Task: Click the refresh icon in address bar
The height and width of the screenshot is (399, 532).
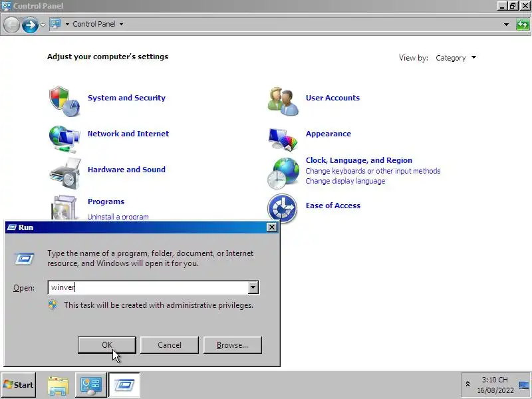Action: tap(523, 25)
